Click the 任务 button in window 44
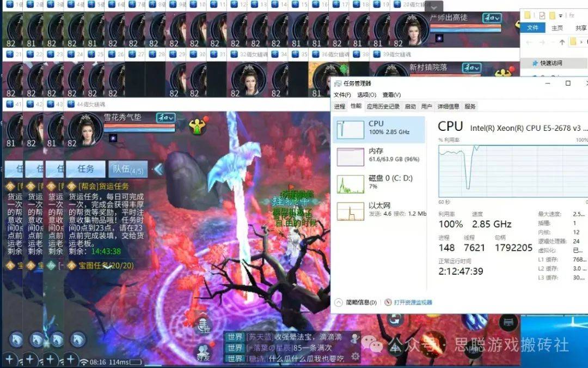The width and height of the screenshot is (588, 368). tap(85, 170)
